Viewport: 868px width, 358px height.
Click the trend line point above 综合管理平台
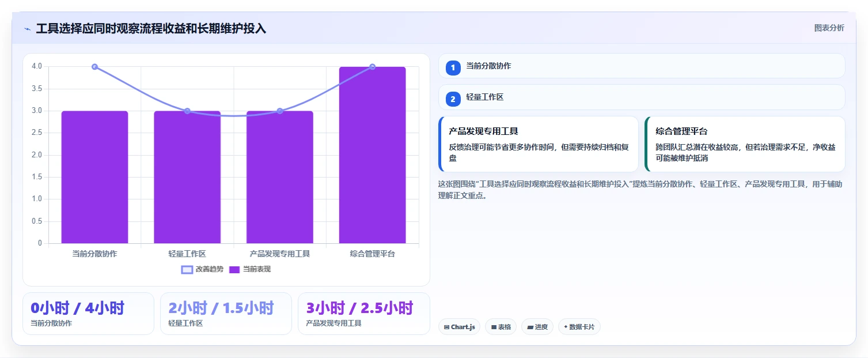pos(373,67)
